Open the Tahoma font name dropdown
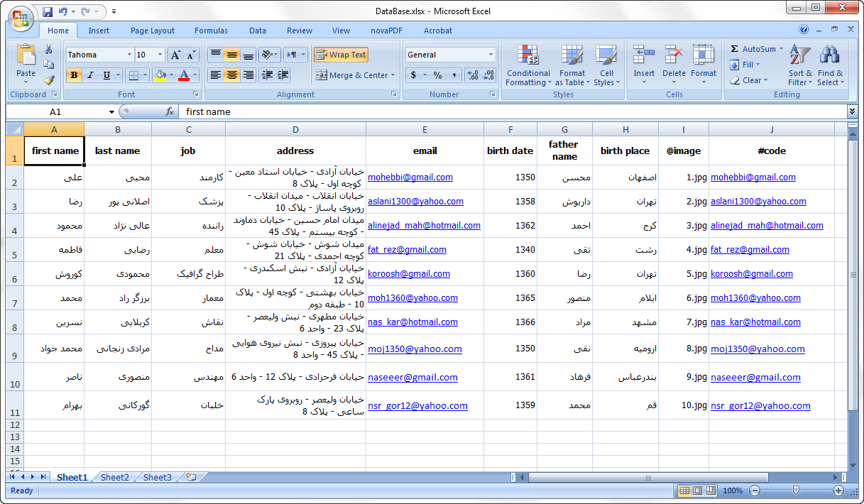Viewport: 864px width, 504px height. click(129, 55)
